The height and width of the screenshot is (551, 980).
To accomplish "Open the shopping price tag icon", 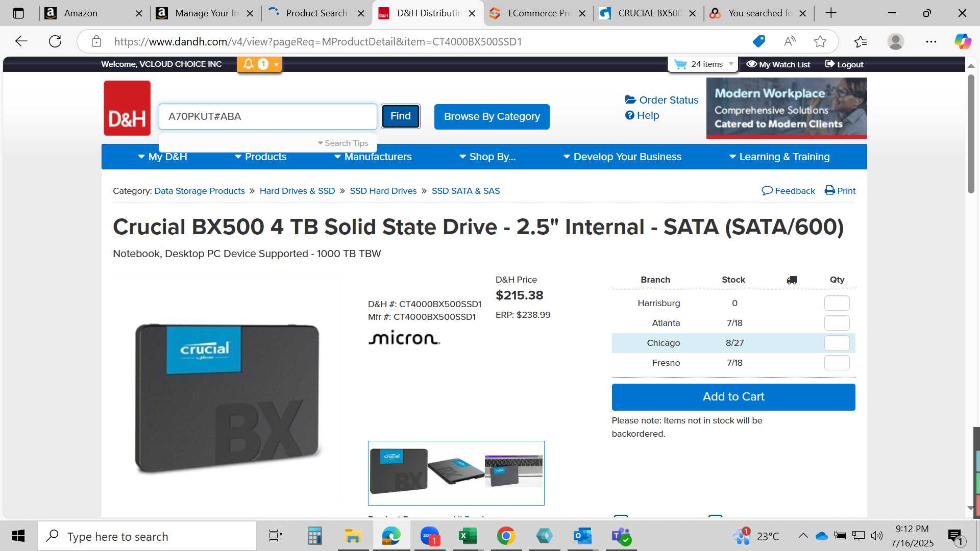I will (x=759, y=41).
